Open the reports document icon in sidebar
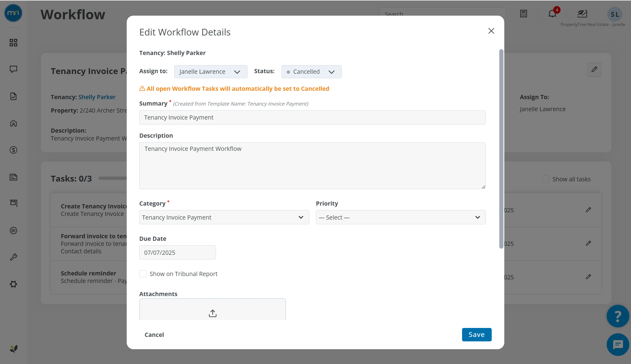Screen dimensions: 631x364 (13, 177)
